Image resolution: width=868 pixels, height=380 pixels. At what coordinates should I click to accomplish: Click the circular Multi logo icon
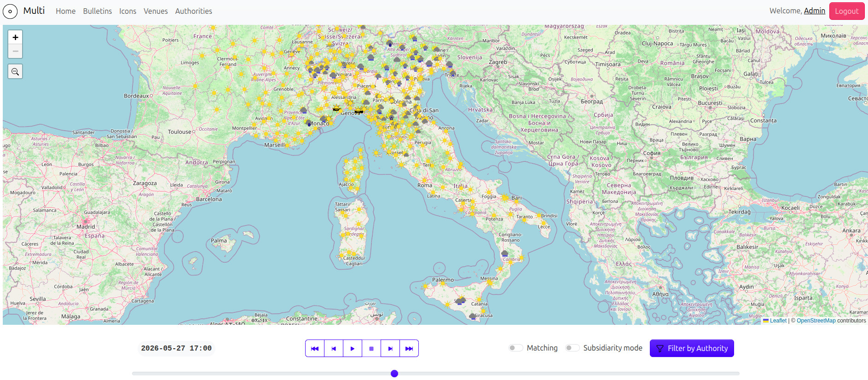click(10, 11)
